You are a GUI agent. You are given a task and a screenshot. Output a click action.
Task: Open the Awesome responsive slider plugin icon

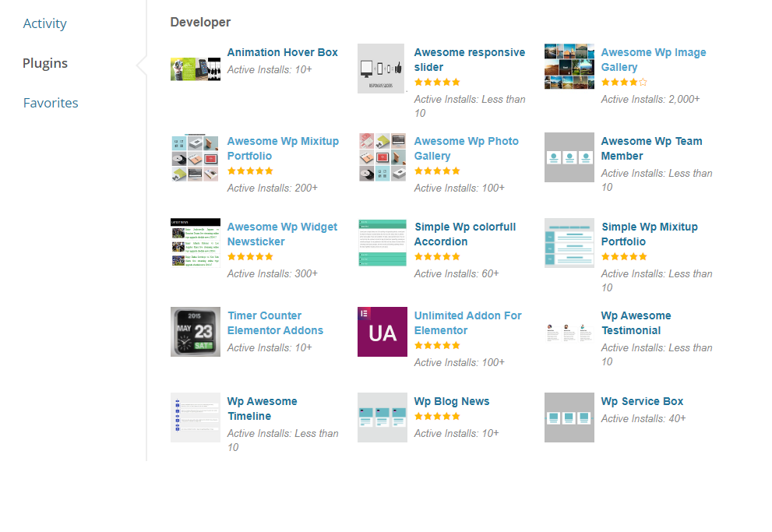[x=382, y=69]
